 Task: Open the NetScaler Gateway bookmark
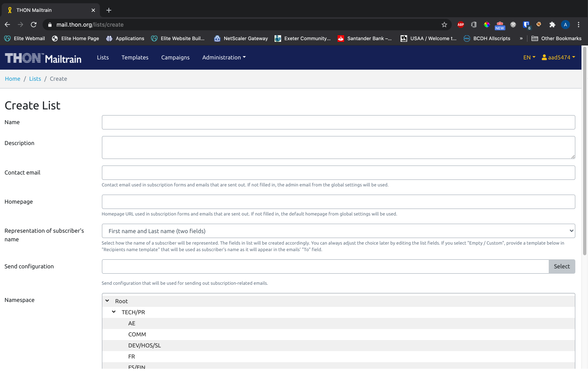point(241,39)
